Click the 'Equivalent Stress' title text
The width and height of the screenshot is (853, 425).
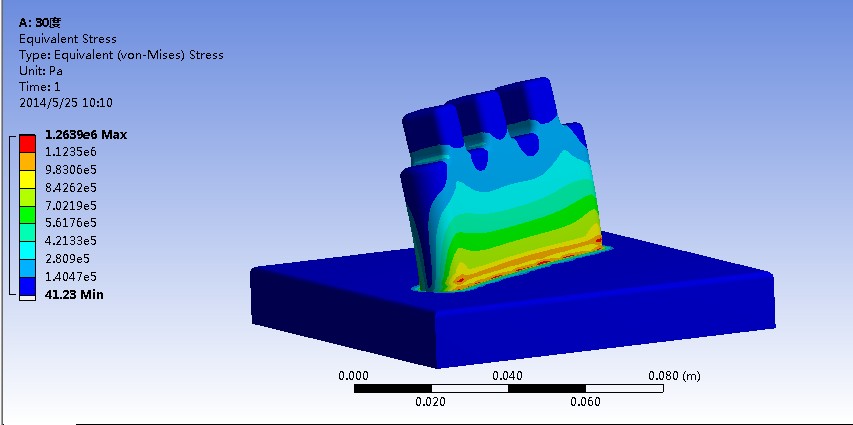[x=67, y=39]
